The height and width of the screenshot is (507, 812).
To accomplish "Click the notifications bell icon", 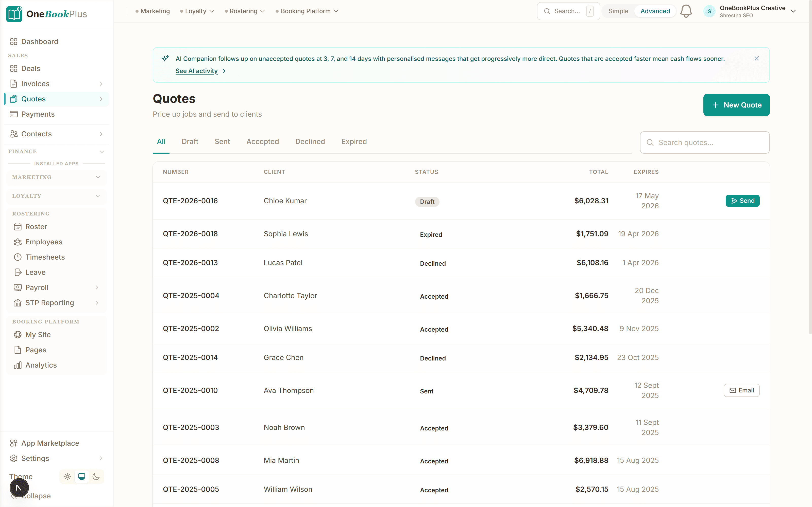I will (686, 11).
